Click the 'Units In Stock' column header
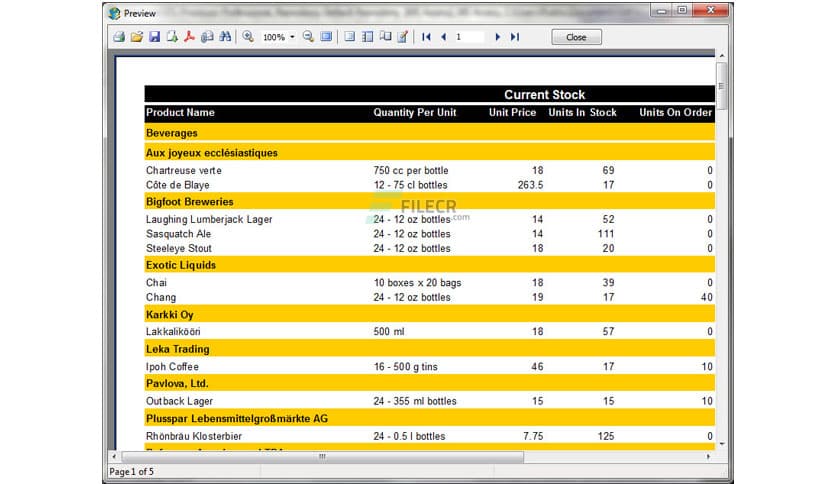The image size is (836, 484). click(582, 112)
